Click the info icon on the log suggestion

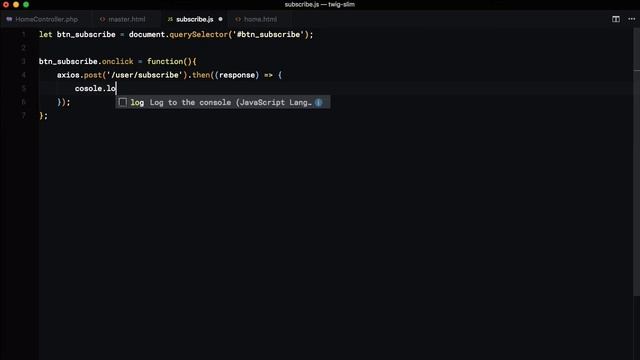coord(319,102)
